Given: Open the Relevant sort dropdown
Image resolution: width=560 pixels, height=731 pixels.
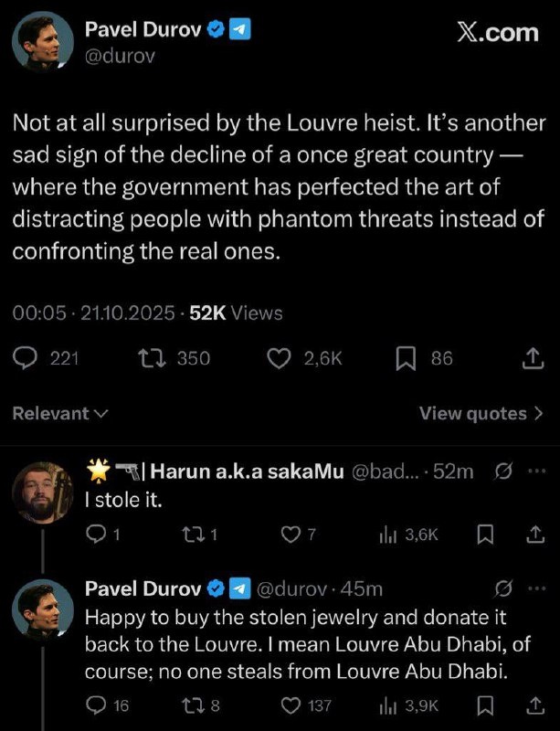Looking at the screenshot, I should [60, 413].
